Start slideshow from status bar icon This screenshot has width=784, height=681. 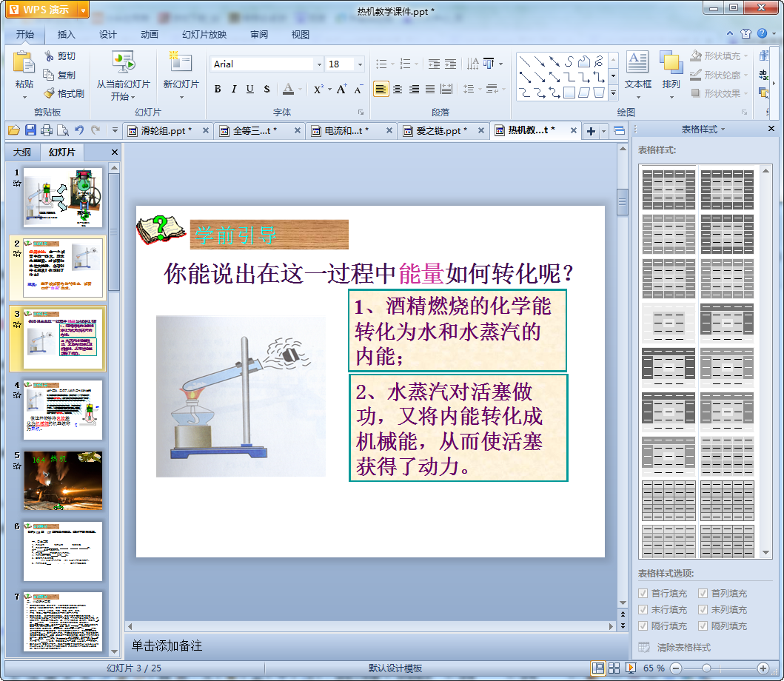point(631,668)
